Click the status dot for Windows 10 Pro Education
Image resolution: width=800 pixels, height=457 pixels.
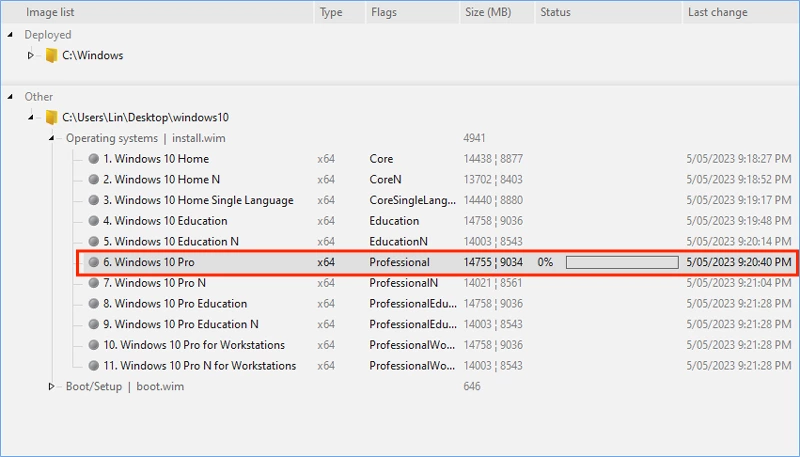click(93, 303)
